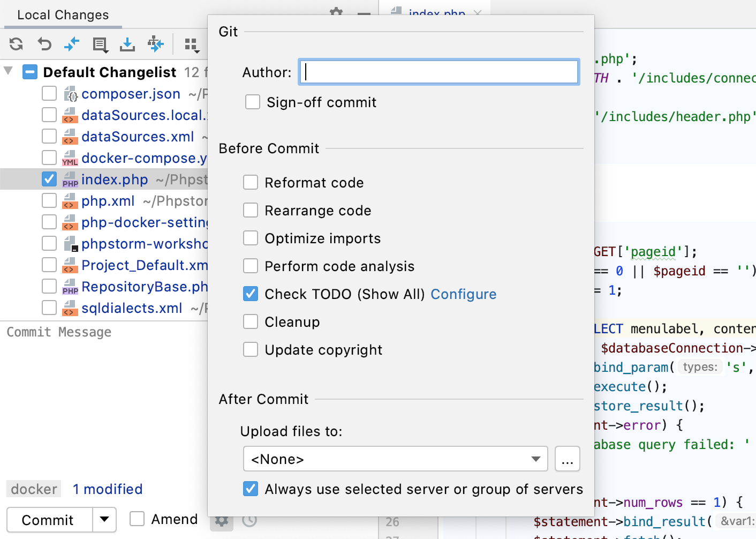
Task: Open the Upload files to dropdown
Action: (395, 459)
